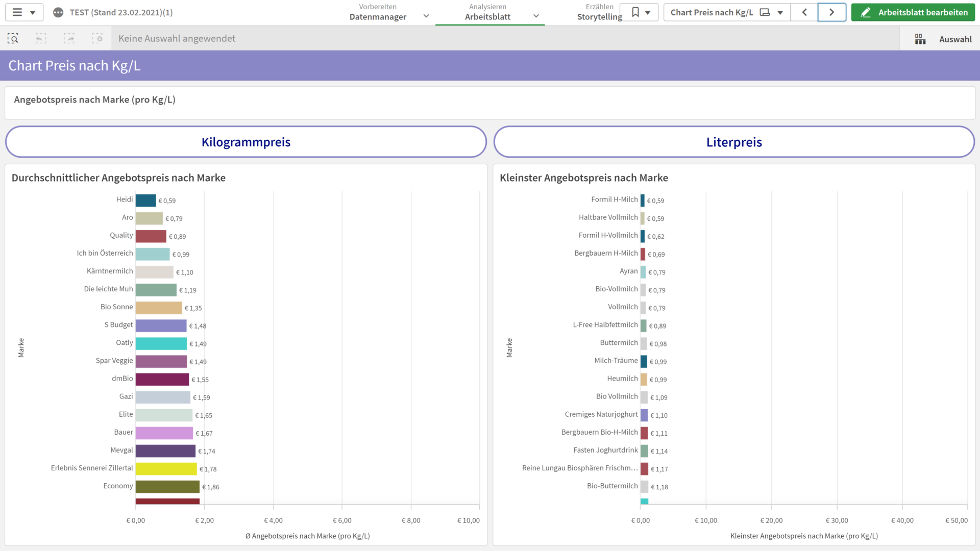Open the hamburger navigation menu
This screenshot has width=980, height=551.
17,12
